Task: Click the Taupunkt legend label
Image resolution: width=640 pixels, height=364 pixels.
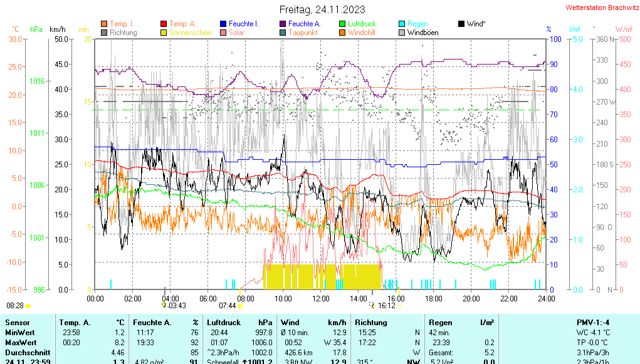Action: 304,33
